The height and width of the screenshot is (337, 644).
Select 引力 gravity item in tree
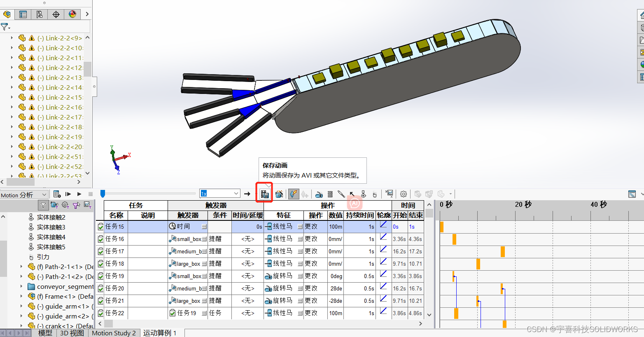(x=43, y=257)
